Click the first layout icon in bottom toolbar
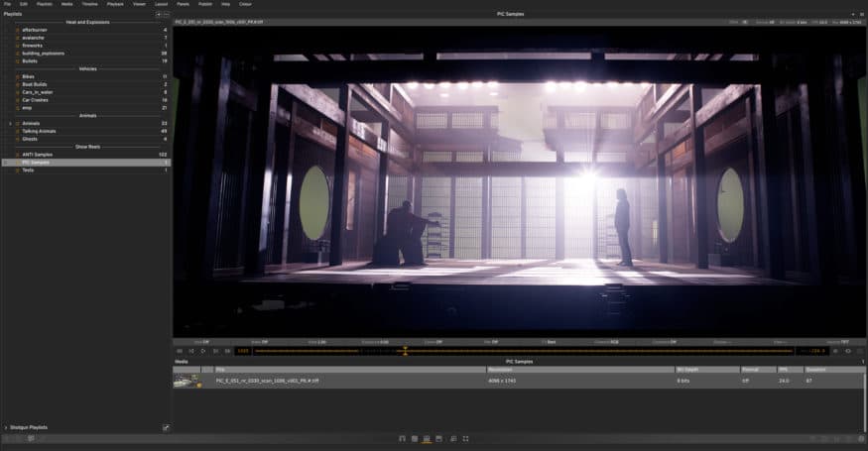This screenshot has width=868, height=451. 402,438
